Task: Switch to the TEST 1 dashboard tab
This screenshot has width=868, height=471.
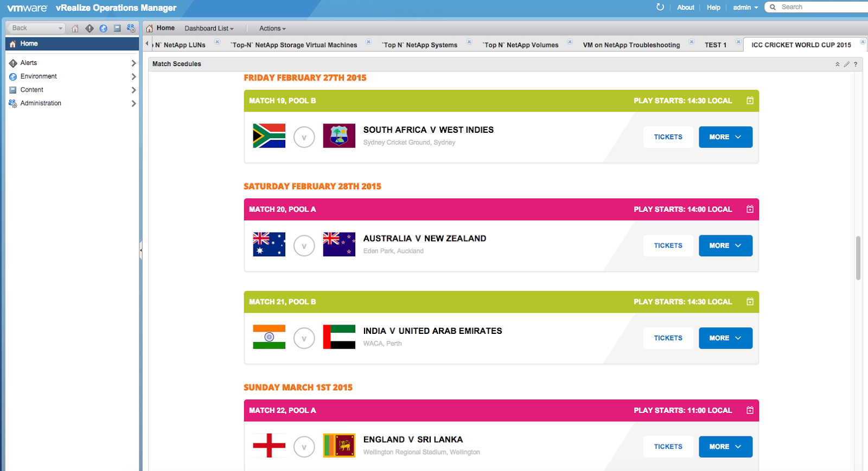Action: pyautogui.click(x=715, y=45)
